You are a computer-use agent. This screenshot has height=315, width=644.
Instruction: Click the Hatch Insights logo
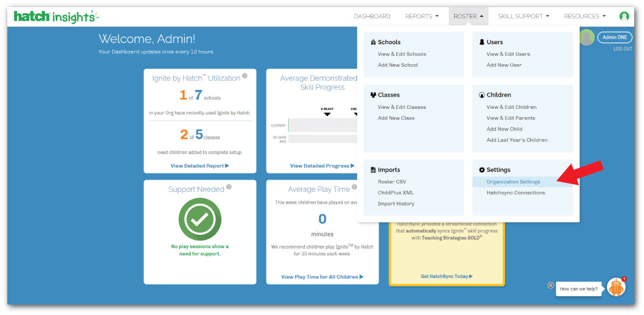click(56, 17)
